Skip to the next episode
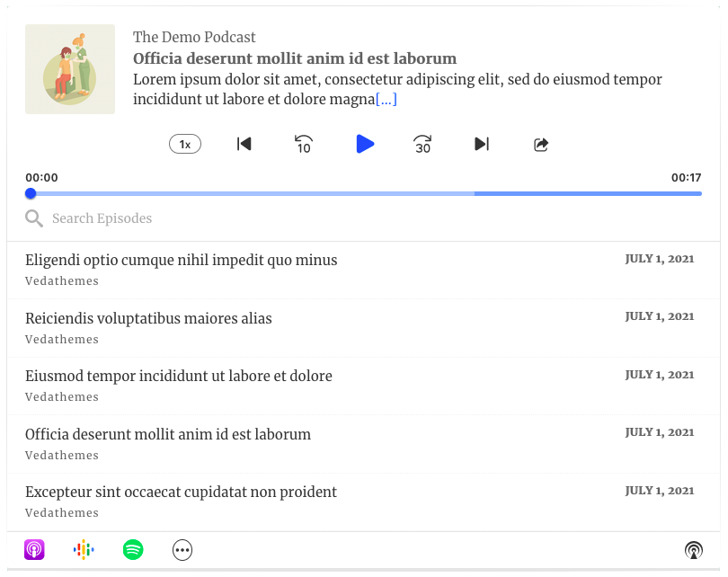Screen dimensions: 728x577 (x=482, y=144)
